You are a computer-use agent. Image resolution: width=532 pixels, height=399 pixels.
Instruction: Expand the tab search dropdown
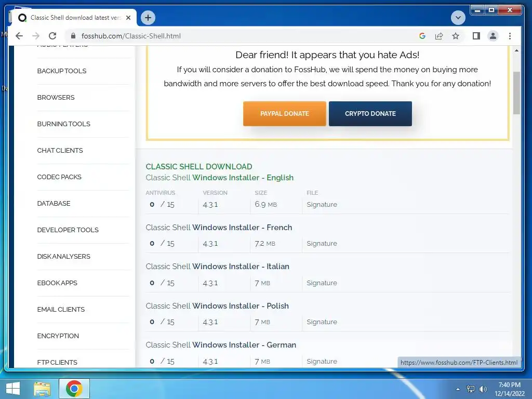pyautogui.click(x=458, y=18)
